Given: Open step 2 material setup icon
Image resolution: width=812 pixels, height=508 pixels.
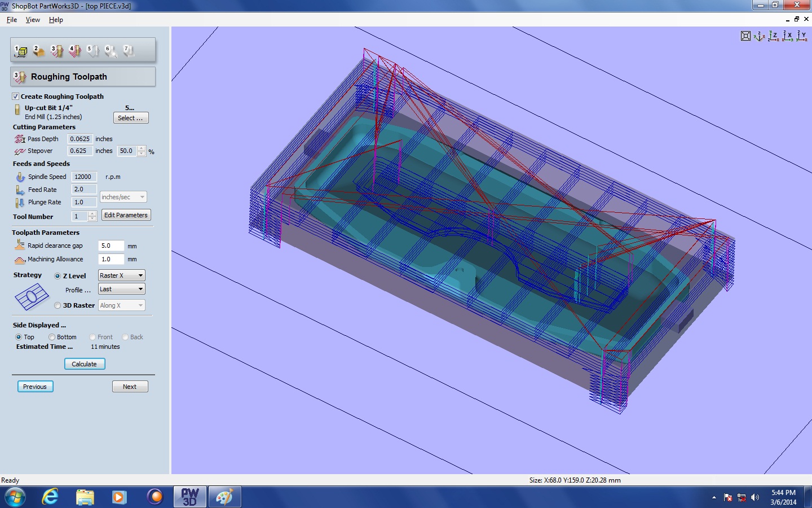Looking at the screenshot, I should [x=39, y=51].
